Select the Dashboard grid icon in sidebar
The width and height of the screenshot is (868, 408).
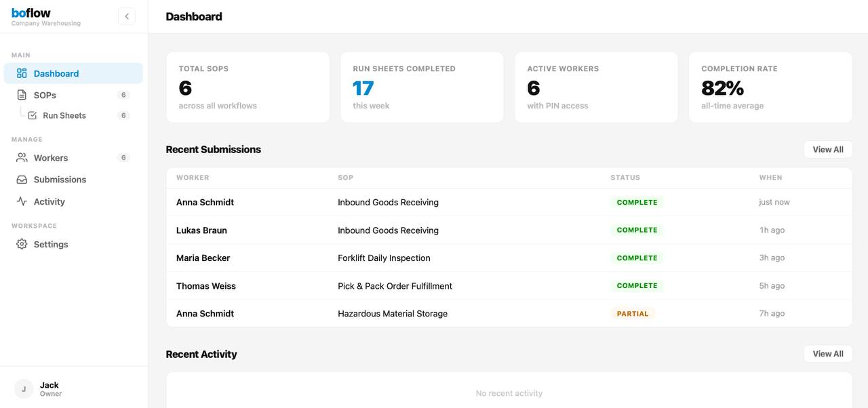point(22,73)
